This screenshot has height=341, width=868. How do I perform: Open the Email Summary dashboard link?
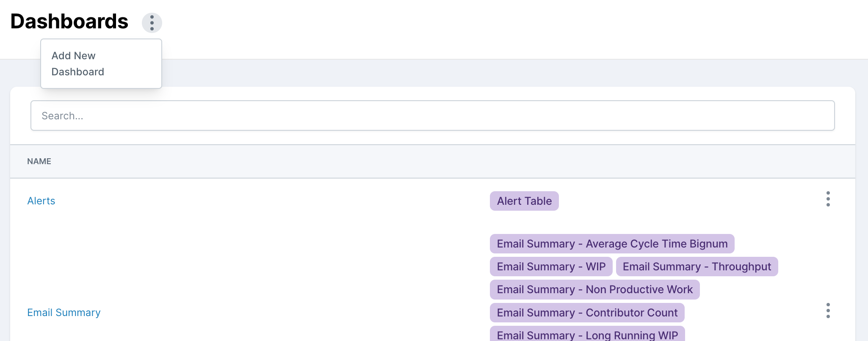(x=64, y=313)
